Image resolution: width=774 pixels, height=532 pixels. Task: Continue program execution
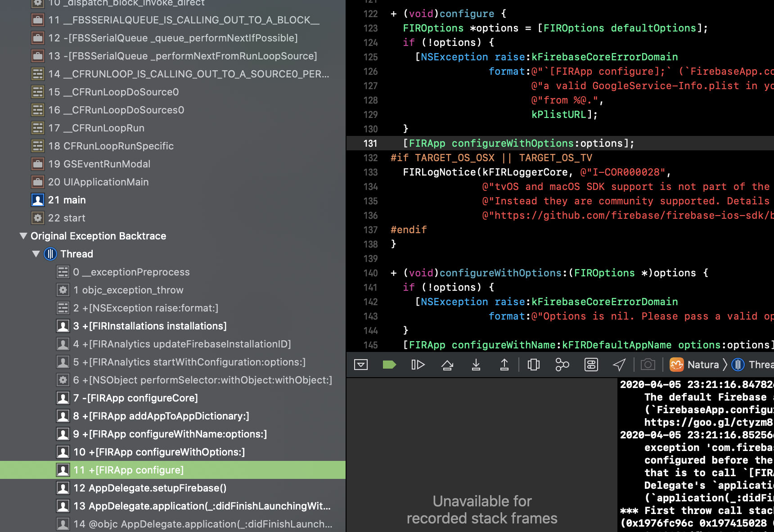[x=418, y=365]
